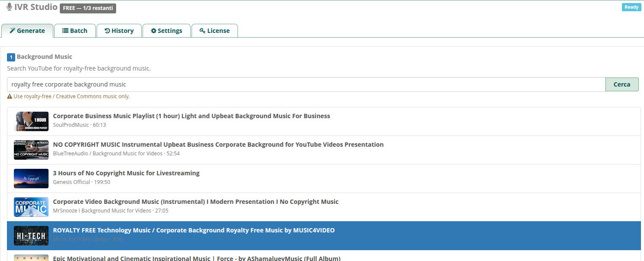This screenshot has height=261, width=644.
Task: Select the Epic Motivational and Cinematic result
Action: pyautogui.click(x=196, y=258)
